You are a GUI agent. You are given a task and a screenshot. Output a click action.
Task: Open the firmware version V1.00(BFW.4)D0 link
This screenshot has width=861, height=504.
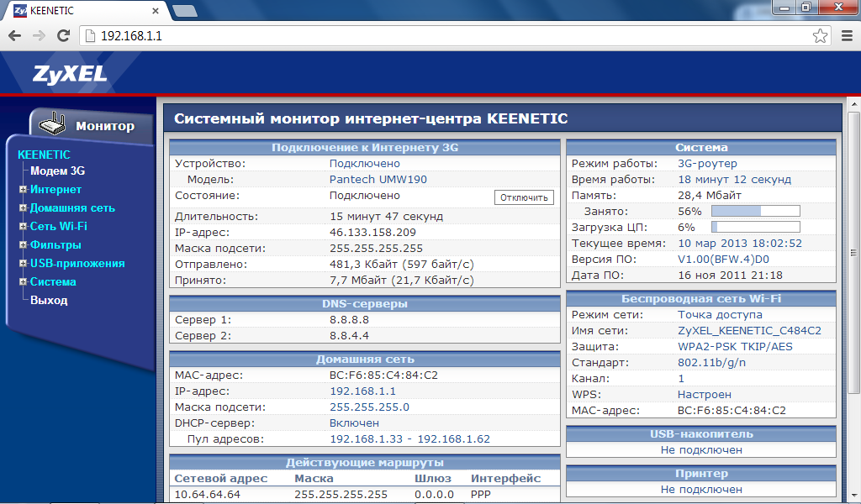click(x=723, y=259)
